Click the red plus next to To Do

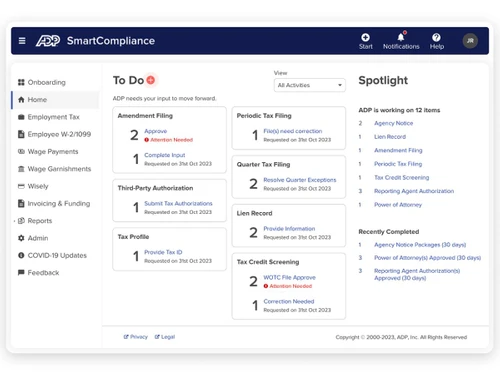(x=151, y=80)
